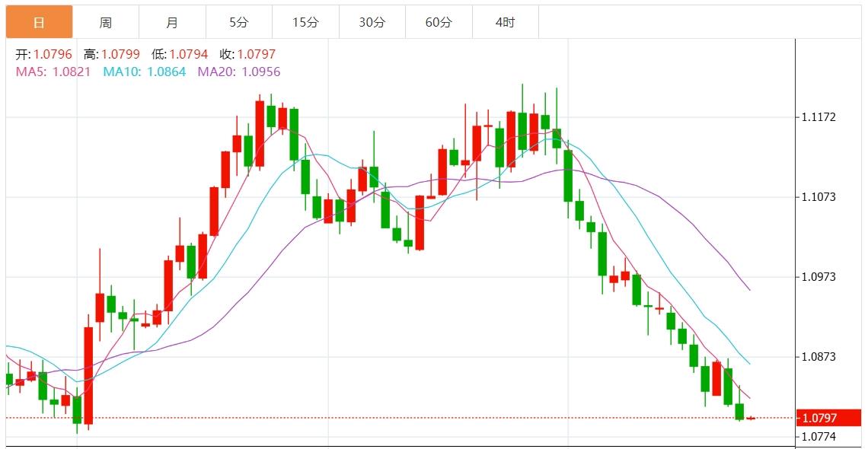Open the 5分 timeframe tab
This screenshot has width=868, height=449.
coord(239,22)
